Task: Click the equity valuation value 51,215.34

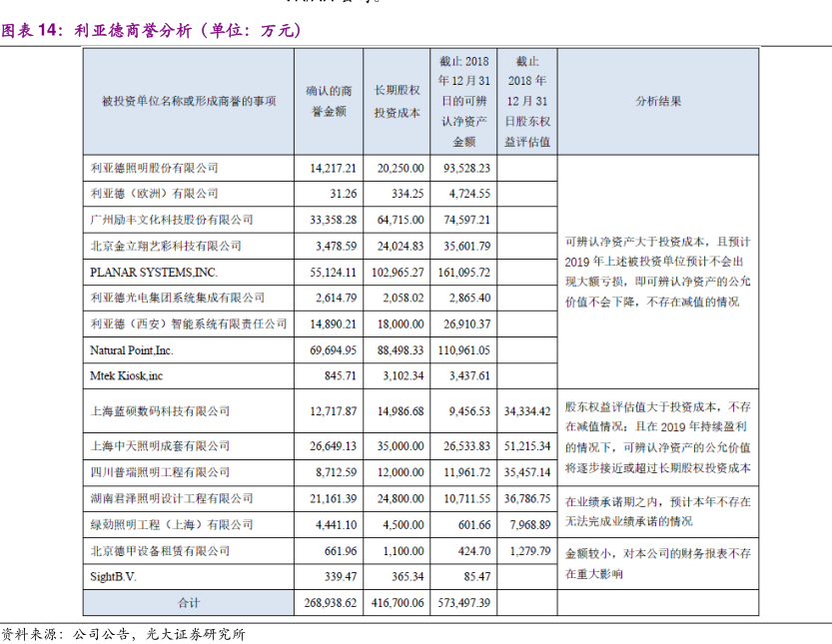Action: [x=527, y=445]
